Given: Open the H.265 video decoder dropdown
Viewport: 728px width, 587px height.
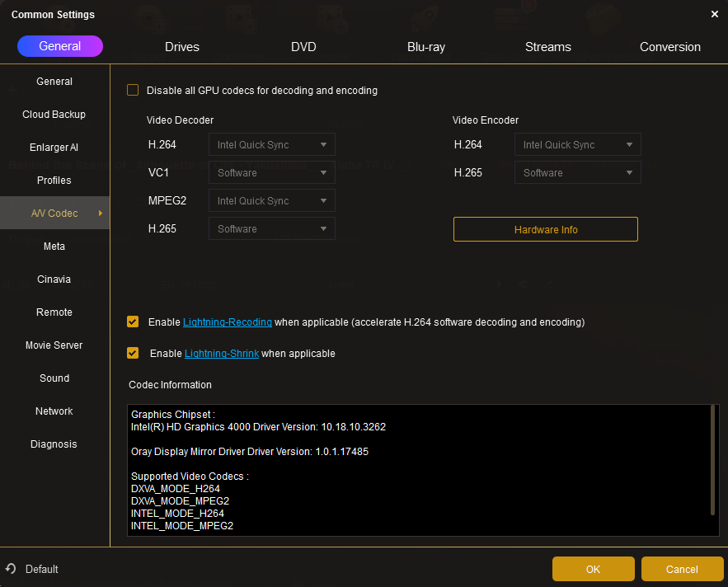Looking at the screenshot, I should pyautogui.click(x=271, y=229).
